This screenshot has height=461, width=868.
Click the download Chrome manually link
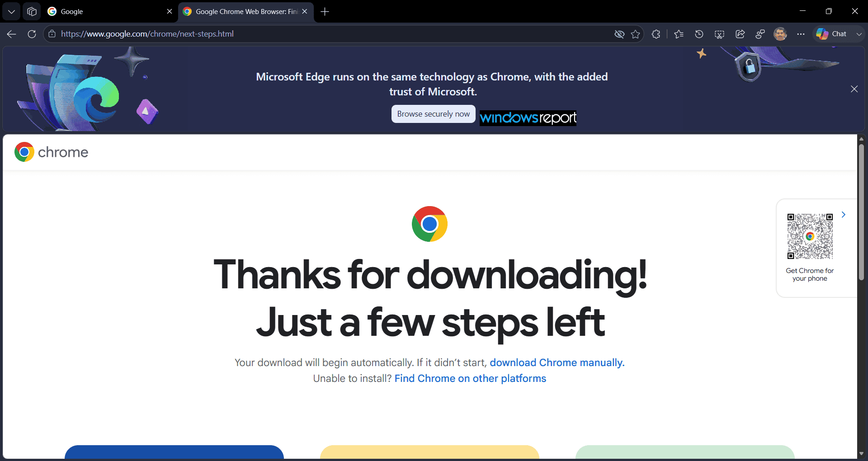tap(557, 362)
